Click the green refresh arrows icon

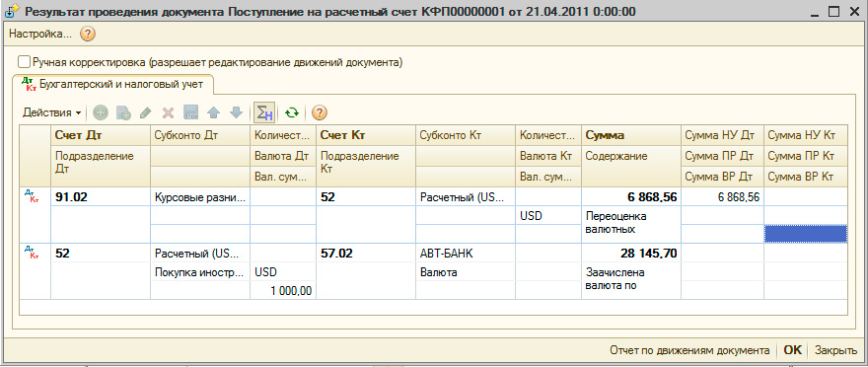[292, 112]
